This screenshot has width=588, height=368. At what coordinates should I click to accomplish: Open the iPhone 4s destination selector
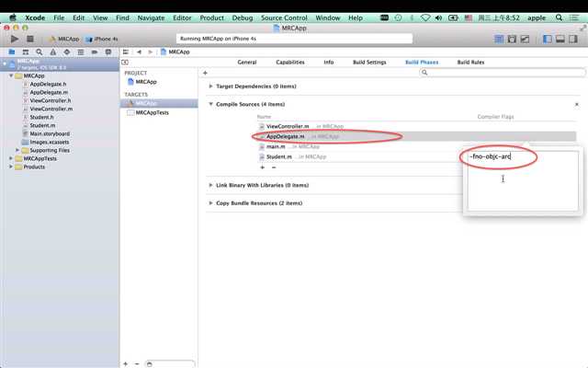[x=102, y=39]
